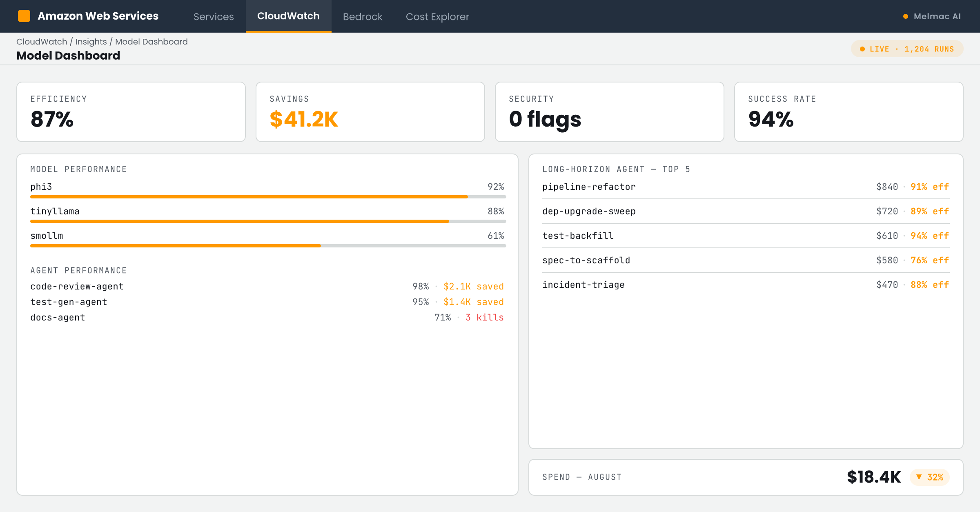Click the 92% value for phi3
The image size is (980, 512).
point(496,187)
